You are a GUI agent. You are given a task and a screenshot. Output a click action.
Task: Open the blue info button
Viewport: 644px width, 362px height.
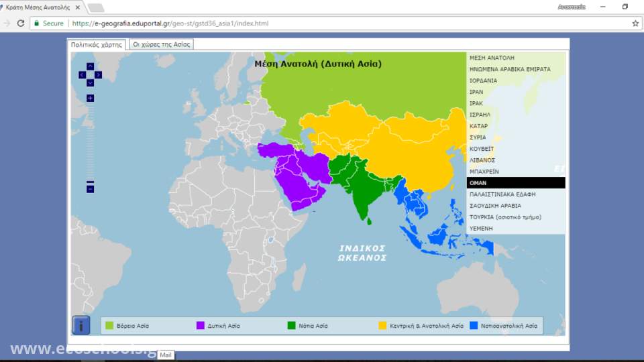click(x=81, y=325)
